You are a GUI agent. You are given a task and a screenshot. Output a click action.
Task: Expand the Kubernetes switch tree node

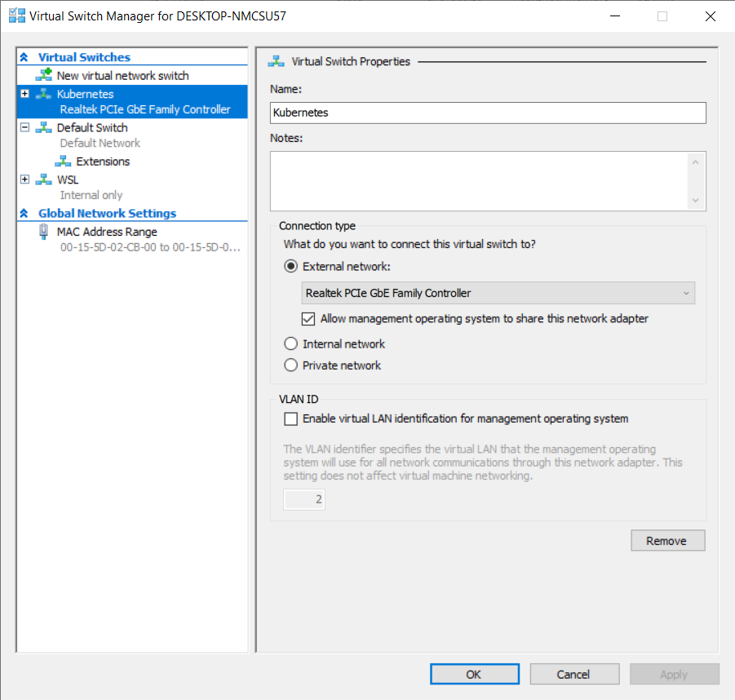[24, 93]
